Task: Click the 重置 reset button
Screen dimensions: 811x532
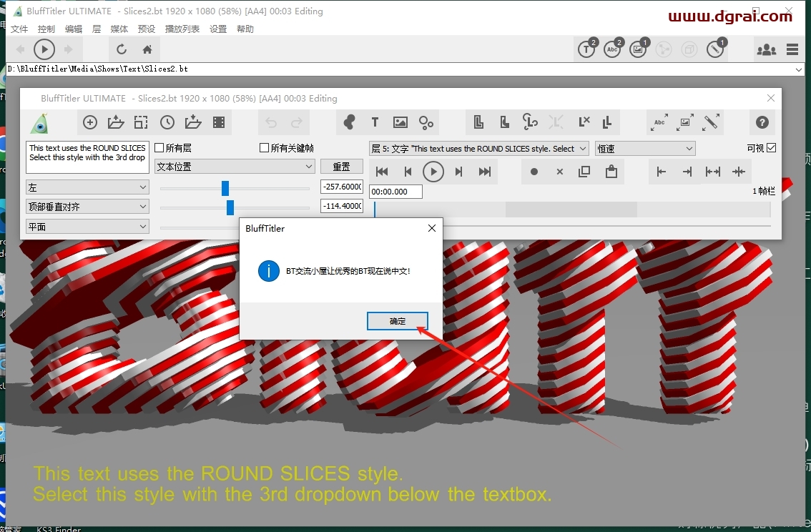Action: [341, 167]
